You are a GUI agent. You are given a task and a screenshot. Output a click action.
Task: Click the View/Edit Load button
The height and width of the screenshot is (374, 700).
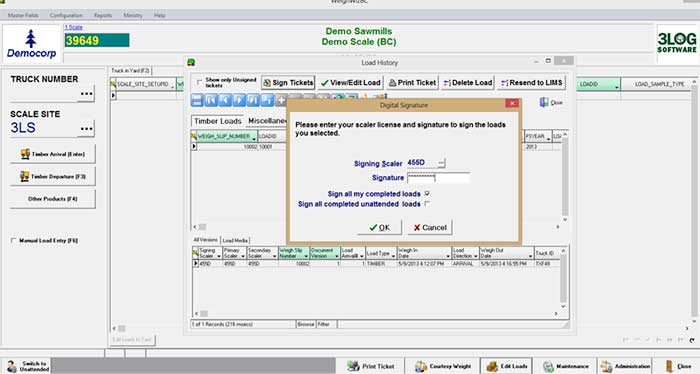click(351, 83)
